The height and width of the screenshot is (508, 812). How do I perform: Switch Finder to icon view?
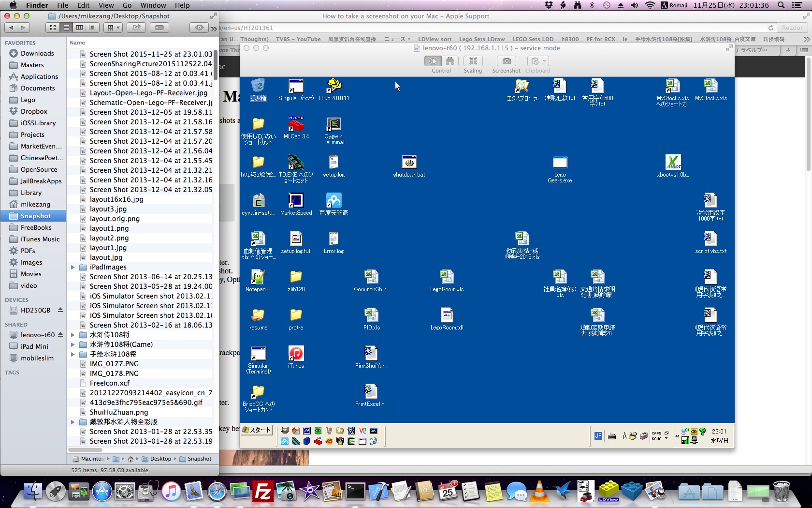point(53,28)
